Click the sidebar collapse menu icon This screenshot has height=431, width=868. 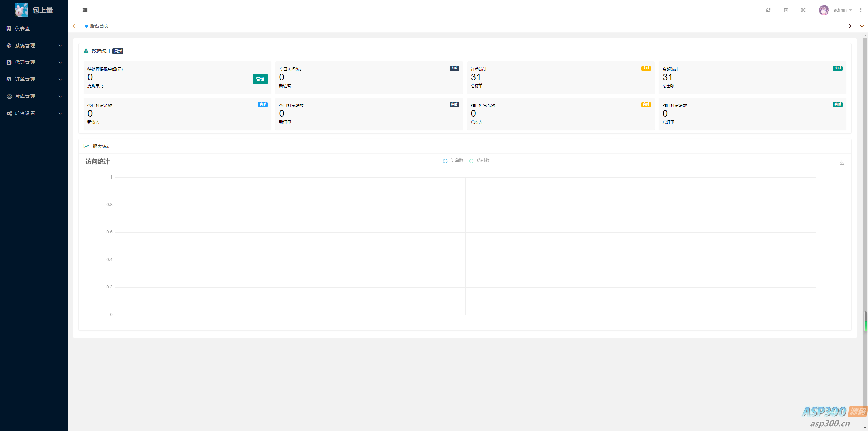85,10
